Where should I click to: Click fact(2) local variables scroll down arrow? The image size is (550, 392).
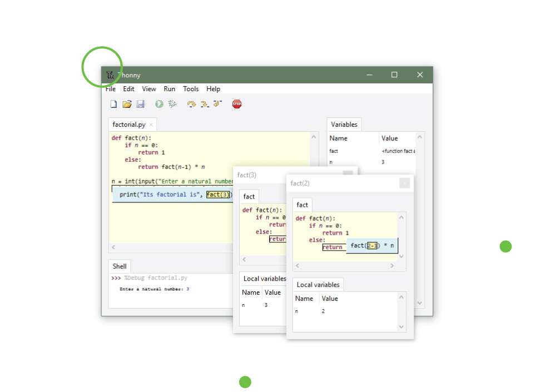(x=402, y=327)
